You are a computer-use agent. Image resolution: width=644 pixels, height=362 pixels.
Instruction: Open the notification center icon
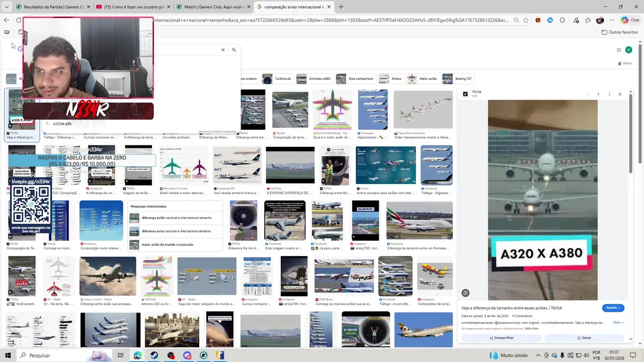point(632,355)
